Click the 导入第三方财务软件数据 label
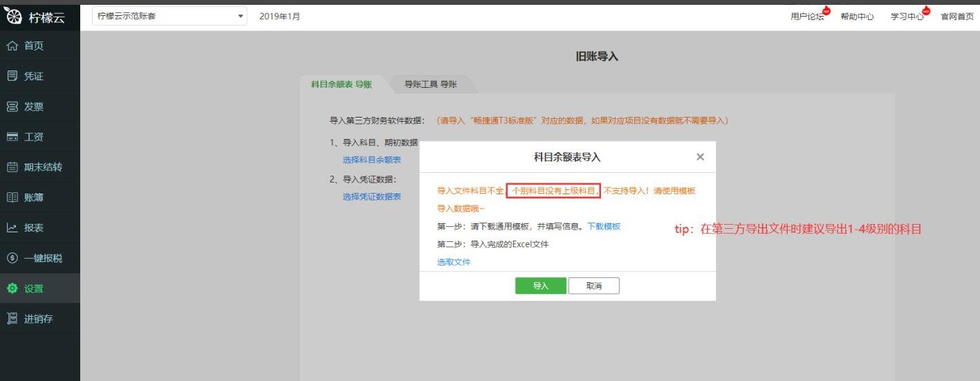Image resolution: width=980 pixels, height=381 pixels. (379, 120)
